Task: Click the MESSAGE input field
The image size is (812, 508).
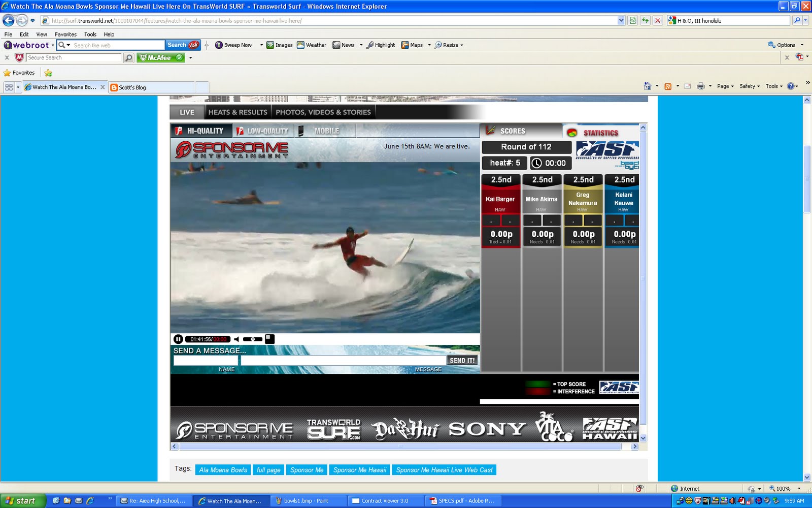Action: [343, 360]
